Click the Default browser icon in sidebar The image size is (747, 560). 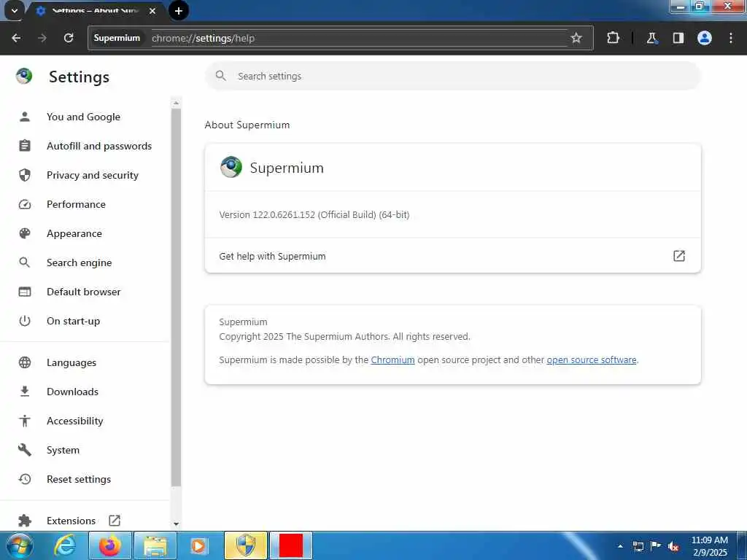point(25,292)
